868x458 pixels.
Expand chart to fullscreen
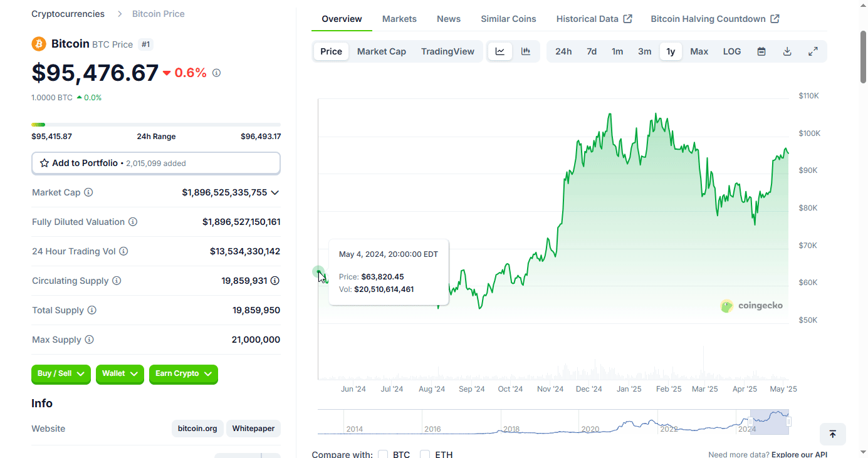click(813, 51)
